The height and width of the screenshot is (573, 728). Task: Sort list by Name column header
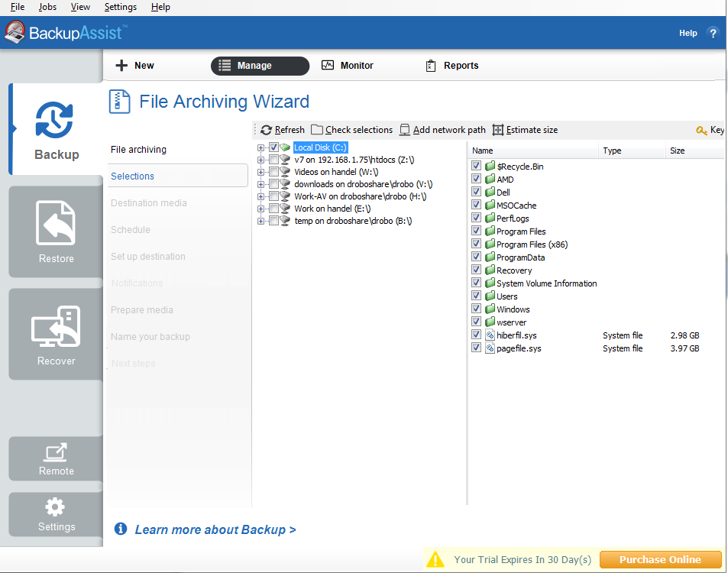click(x=534, y=151)
